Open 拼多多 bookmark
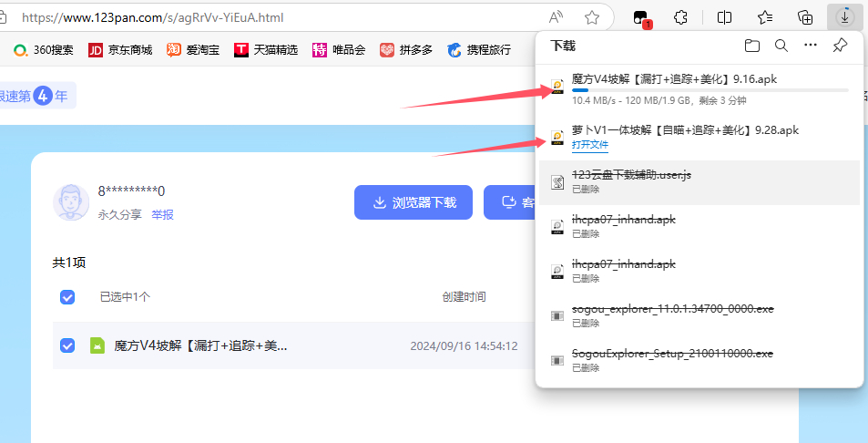The image size is (868, 443). click(406, 50)
